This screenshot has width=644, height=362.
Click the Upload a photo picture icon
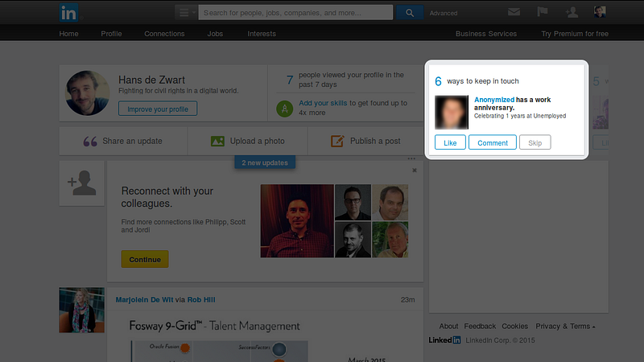pos(217,142)
